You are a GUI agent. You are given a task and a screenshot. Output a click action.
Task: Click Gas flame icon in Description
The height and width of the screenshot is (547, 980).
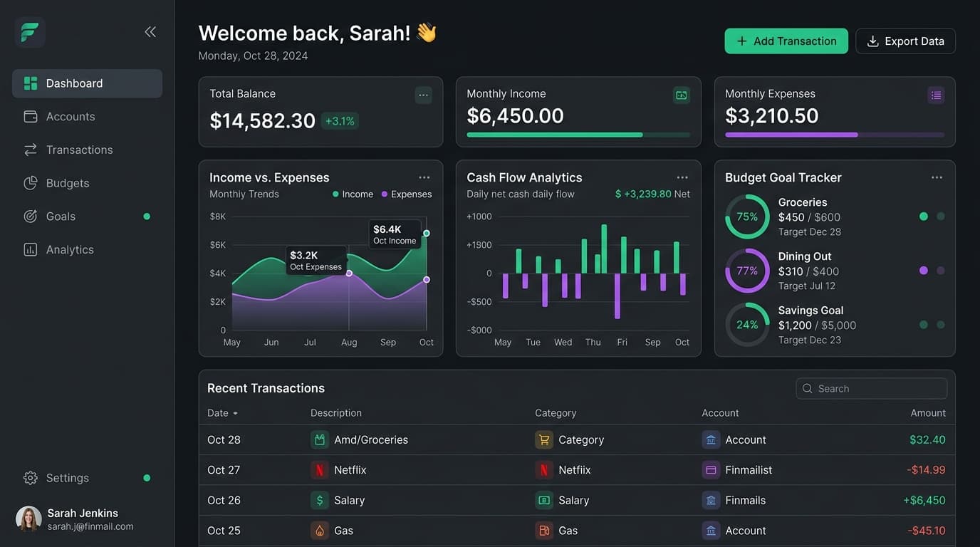click(320, 531)
